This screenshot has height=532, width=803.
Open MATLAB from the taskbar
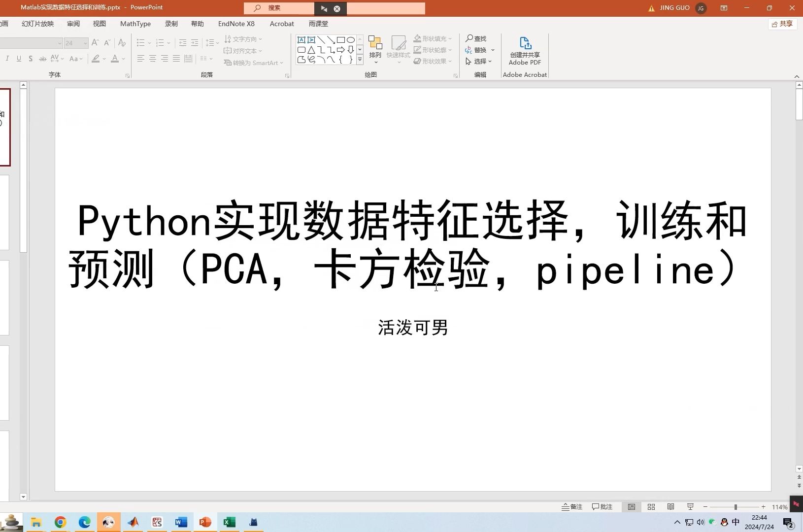[133, 522]
